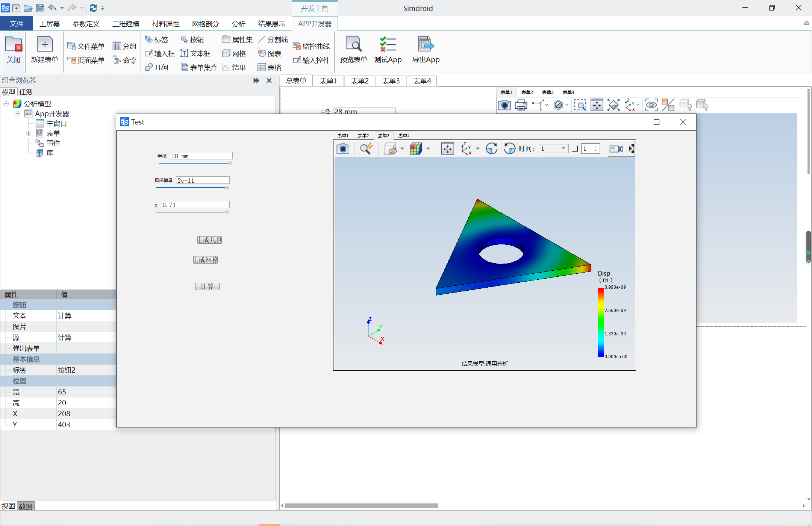
Task: Click the 生成网格 button in Test window
Action: tap(206, 260)
